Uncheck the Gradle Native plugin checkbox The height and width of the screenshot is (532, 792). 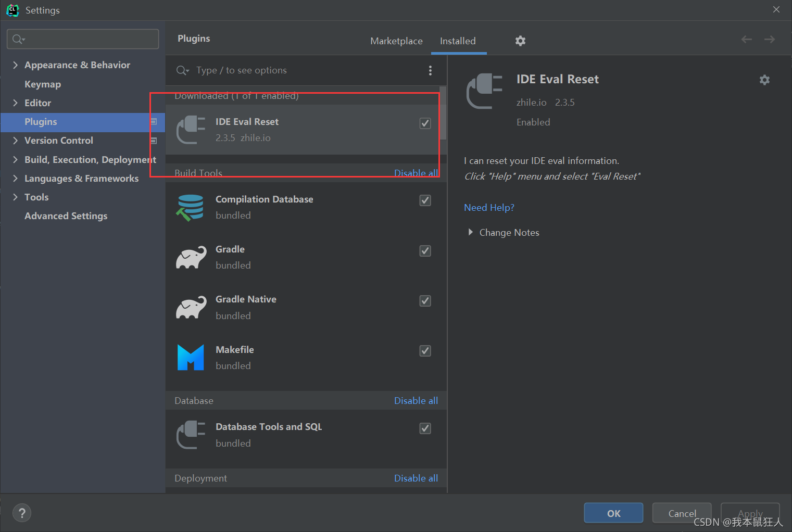[x=425, y=301]
